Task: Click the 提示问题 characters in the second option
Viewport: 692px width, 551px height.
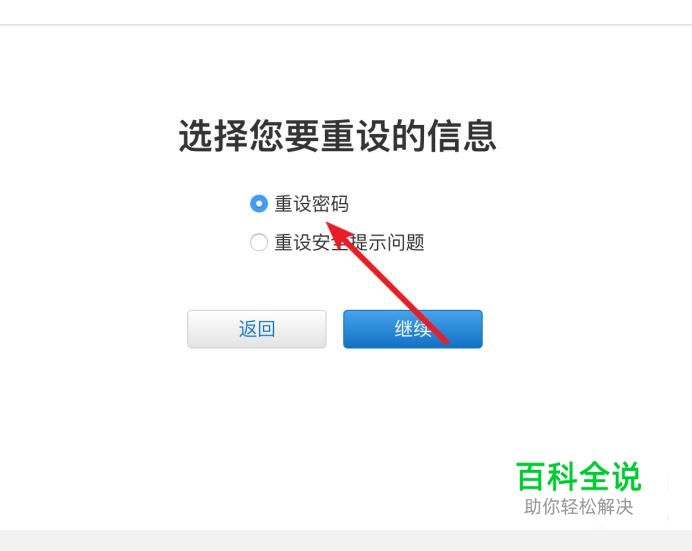Action: (387, 242)
